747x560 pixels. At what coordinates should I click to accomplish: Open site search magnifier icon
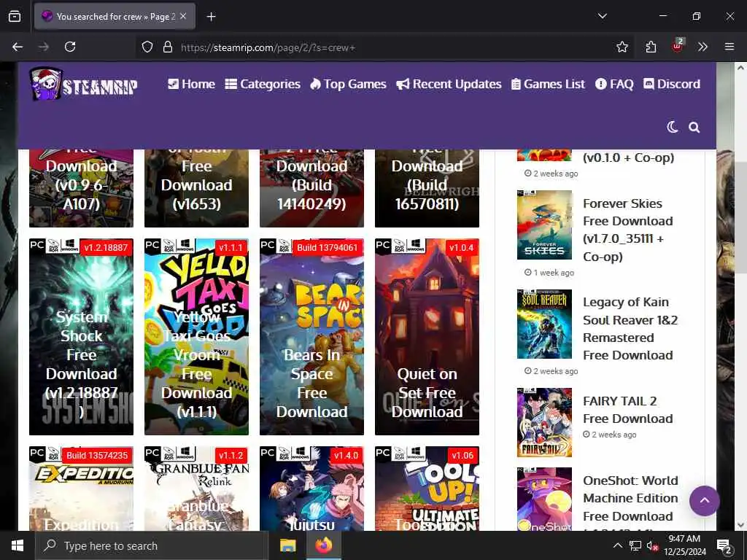click(694, 127)
